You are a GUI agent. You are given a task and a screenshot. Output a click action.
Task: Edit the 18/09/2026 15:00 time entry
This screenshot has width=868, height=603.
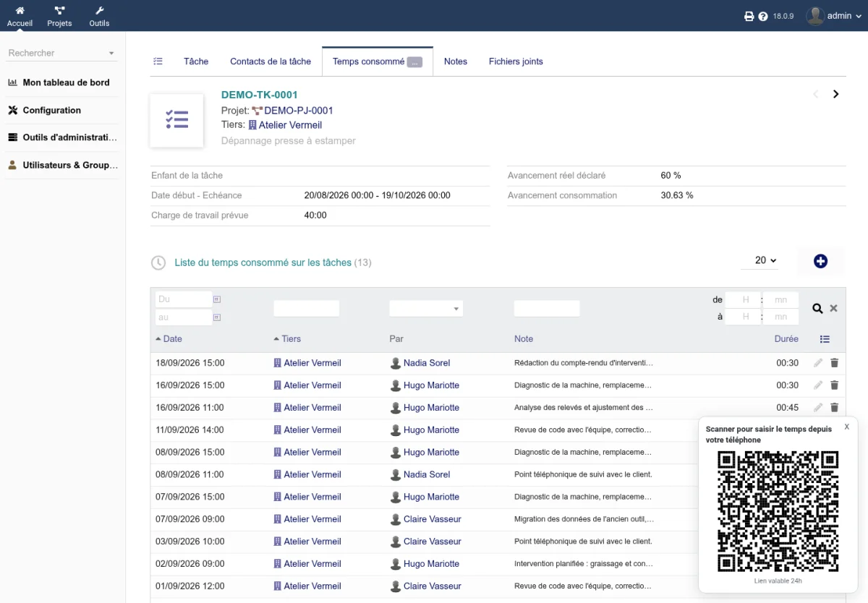[x=818, y=363]
